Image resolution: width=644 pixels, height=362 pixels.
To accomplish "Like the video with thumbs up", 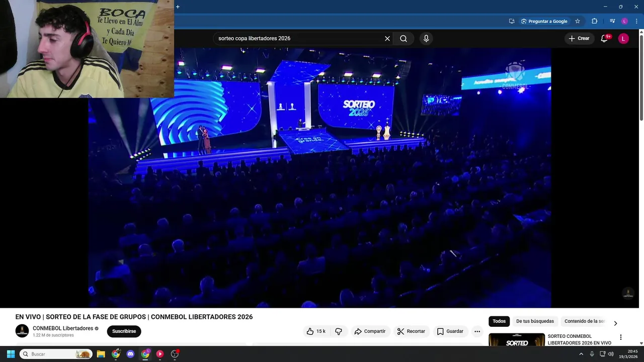I will tap(316, 331).
